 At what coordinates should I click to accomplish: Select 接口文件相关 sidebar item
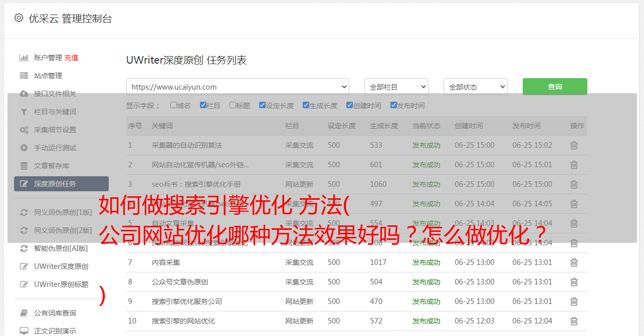point(55,94)
